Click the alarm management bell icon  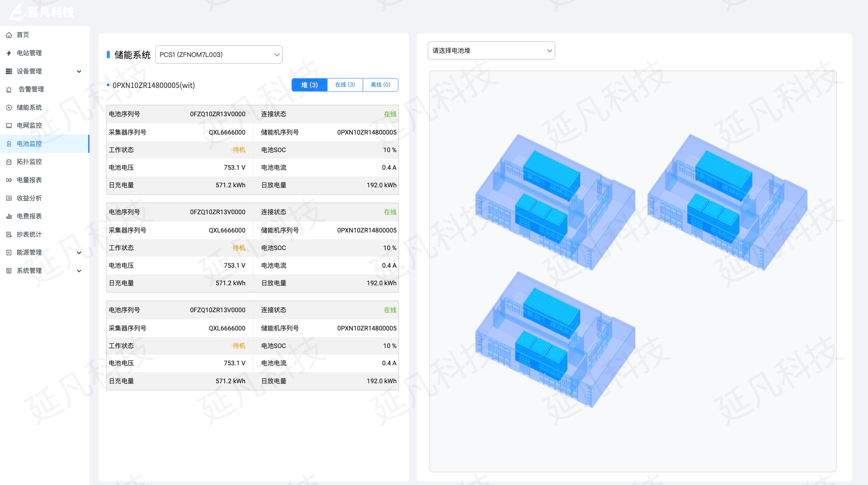(x=9, y=89)
